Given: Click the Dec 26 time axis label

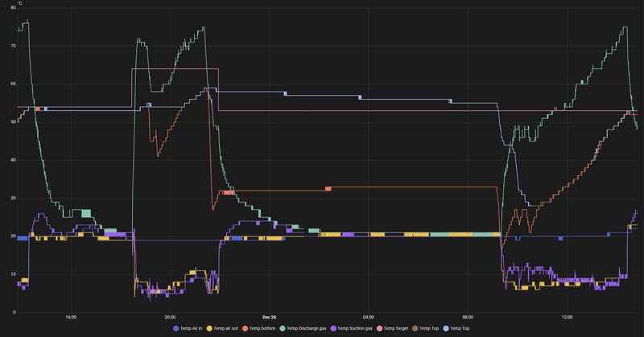Looking at the screenshot, I should [x=270, y=318].
